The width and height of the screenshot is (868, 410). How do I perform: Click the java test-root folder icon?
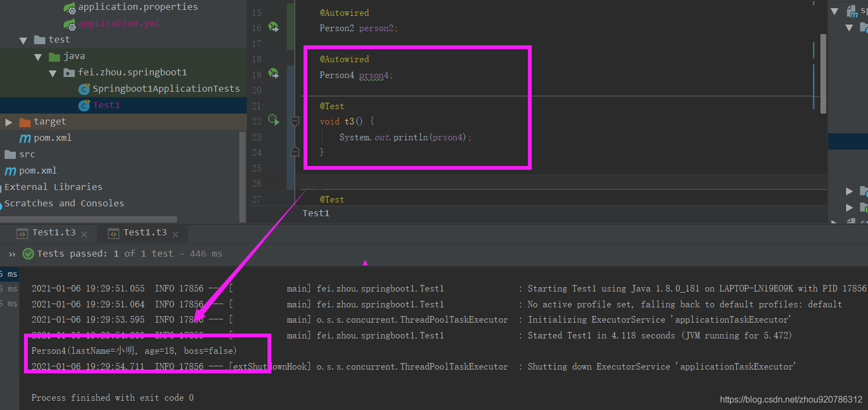[54, 56]
